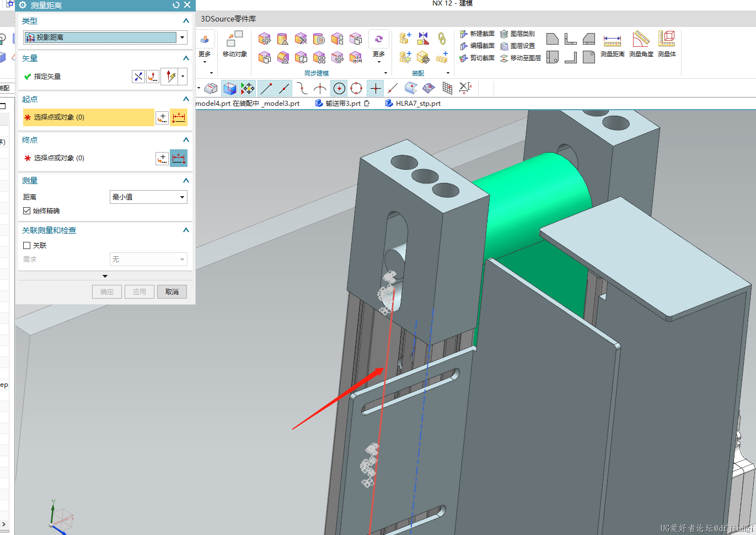The height and width of the screenshot is (535, 756).
Task: Switch to the HLRA7_stp.prt tab
Action: (x=413, y=103)
